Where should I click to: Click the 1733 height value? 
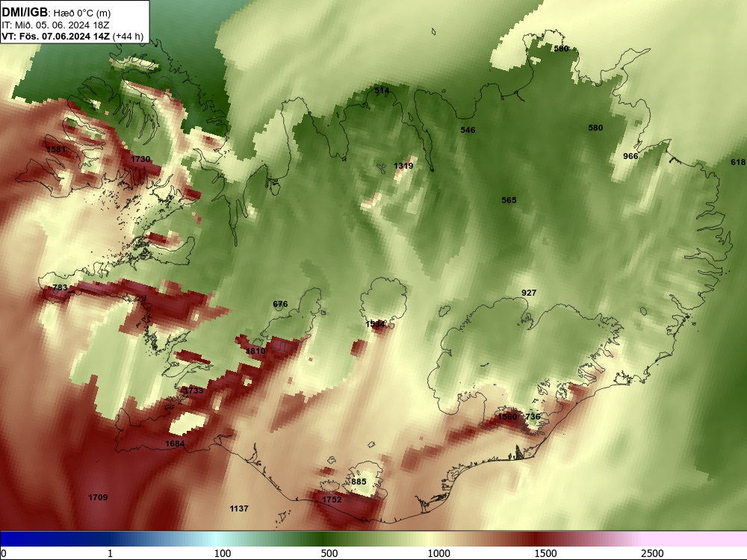point(193,390)
